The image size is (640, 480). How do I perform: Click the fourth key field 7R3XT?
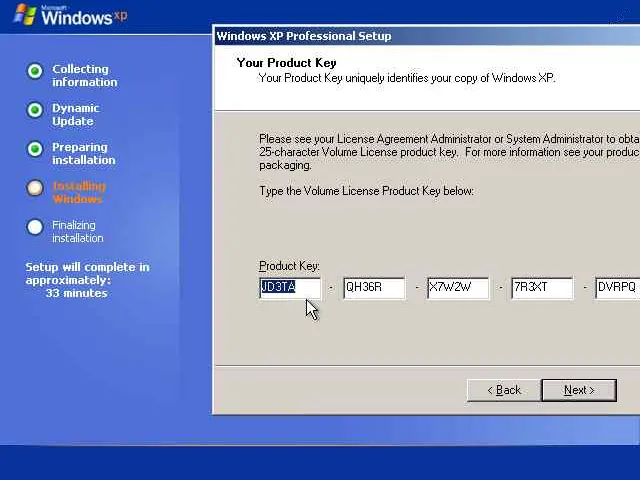(542, 288)
